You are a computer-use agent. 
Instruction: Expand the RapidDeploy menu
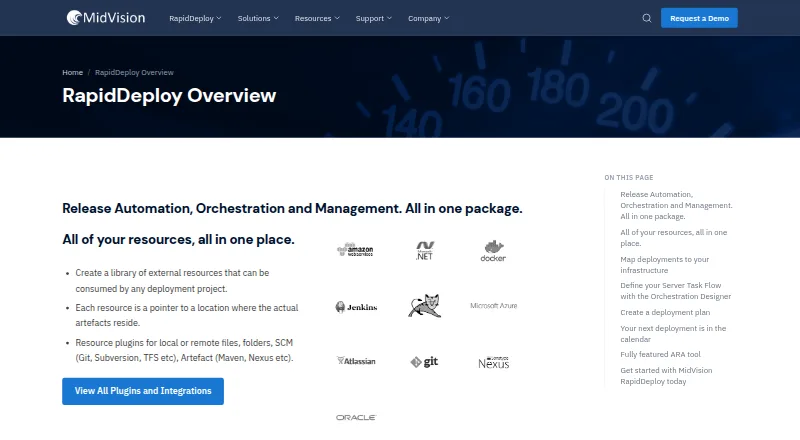(x=195, y=18)
